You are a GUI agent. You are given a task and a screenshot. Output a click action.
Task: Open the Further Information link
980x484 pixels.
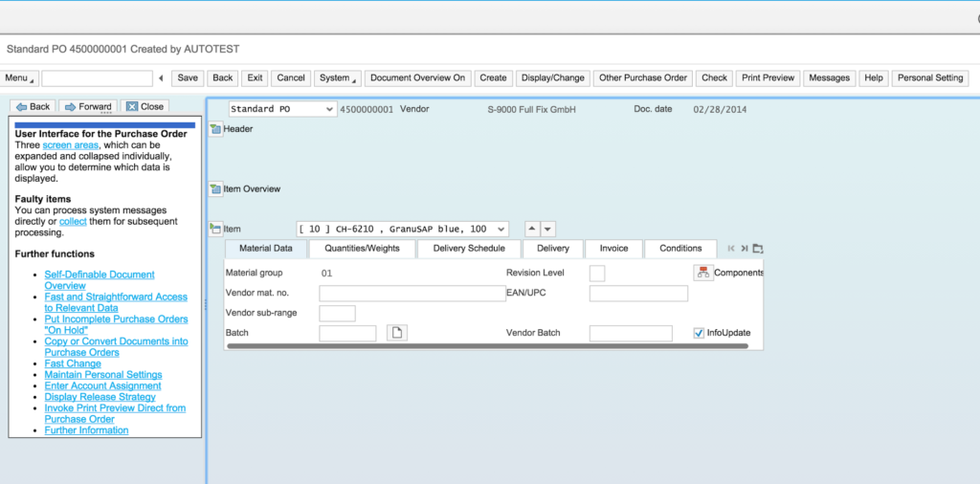pyautogui.click(x=86, y=430)
